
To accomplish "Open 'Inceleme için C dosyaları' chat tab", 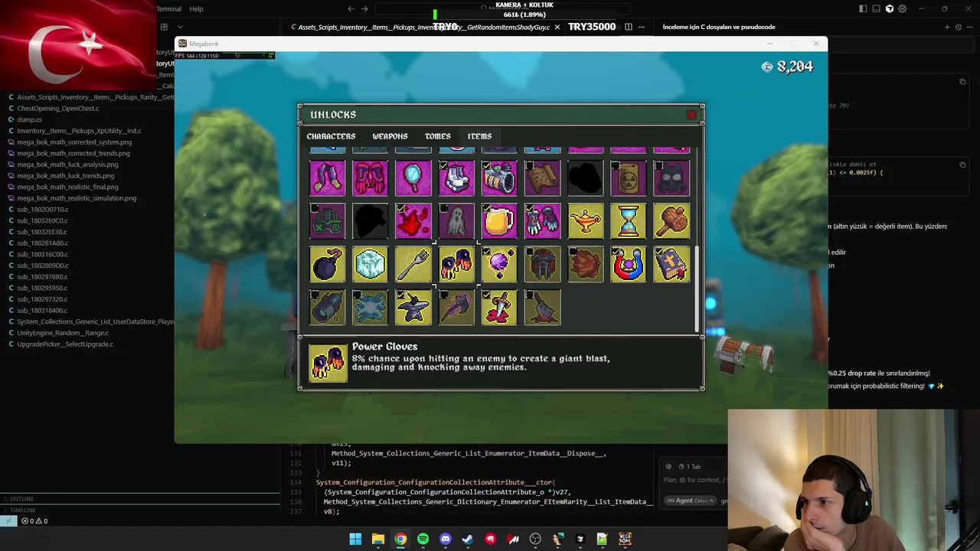I will (x=719, y=27).
